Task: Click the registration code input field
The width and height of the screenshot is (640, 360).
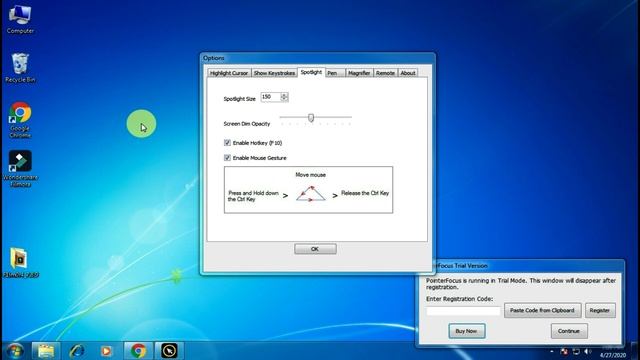Action: pos(463,311)
